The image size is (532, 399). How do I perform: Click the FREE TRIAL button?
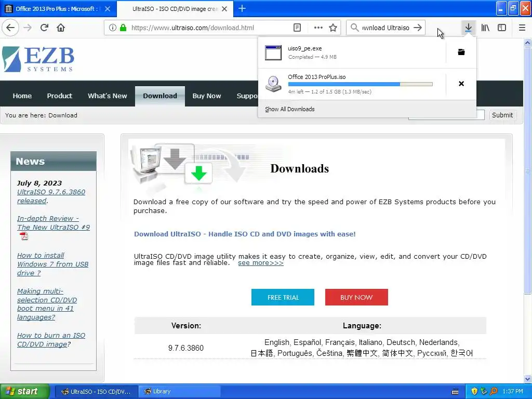tap(283, 297)
